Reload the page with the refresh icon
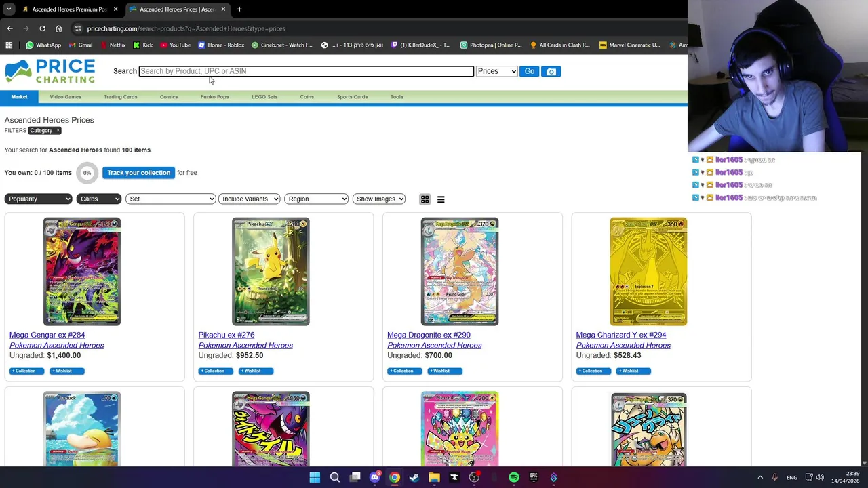The width and height of the screenshot is (868, 488). tap(42, 28)
